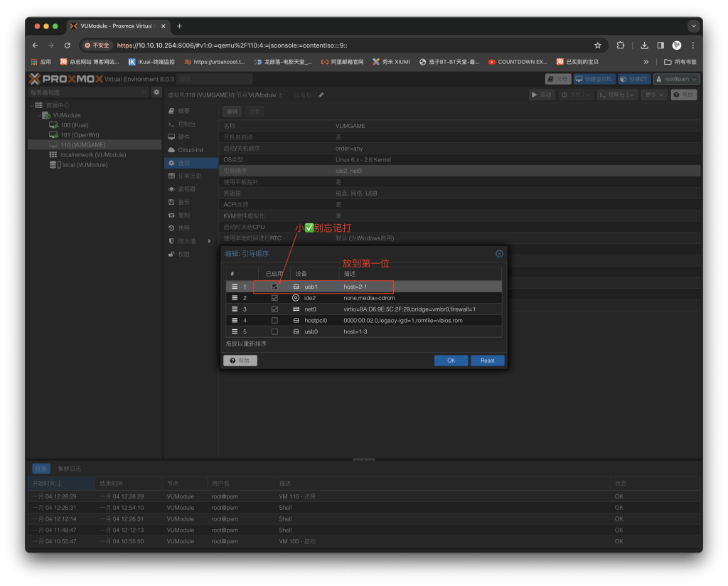728x586 pixels.
Task: Click drag handle icon for usb0 row
Action: tap(234, 331)
